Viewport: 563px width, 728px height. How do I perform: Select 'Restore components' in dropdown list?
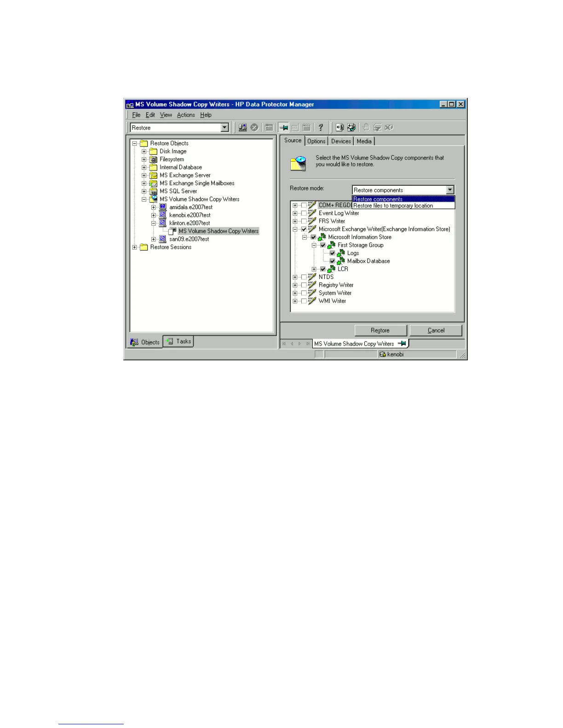coord(403,199)
